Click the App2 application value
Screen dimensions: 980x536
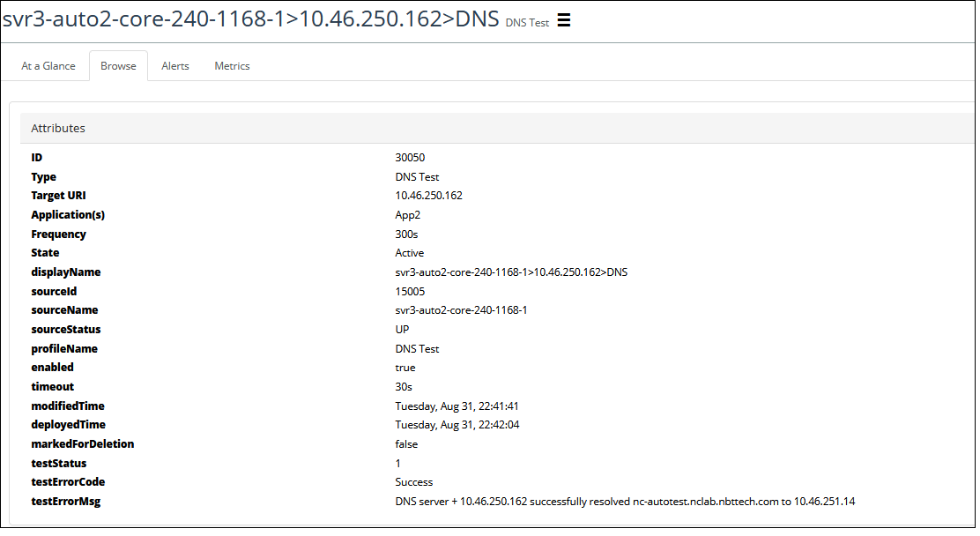coord(408,215)
